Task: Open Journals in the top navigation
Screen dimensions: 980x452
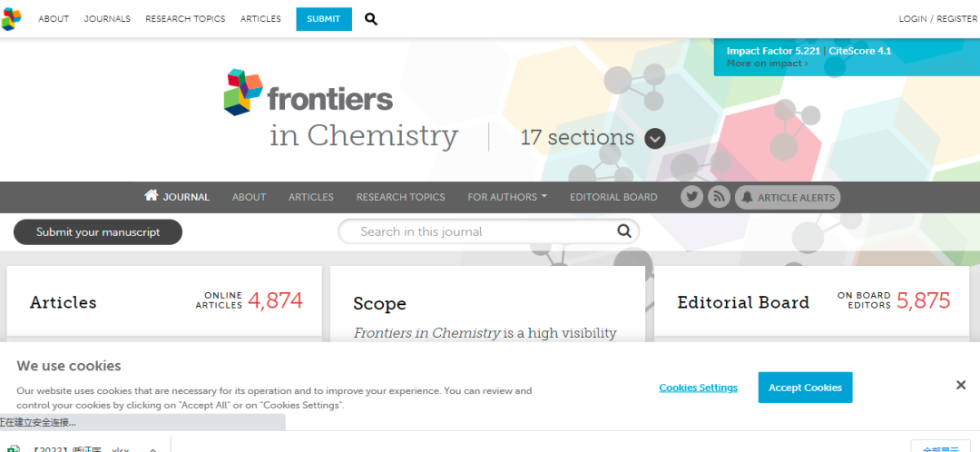Action: click(107, 19)
